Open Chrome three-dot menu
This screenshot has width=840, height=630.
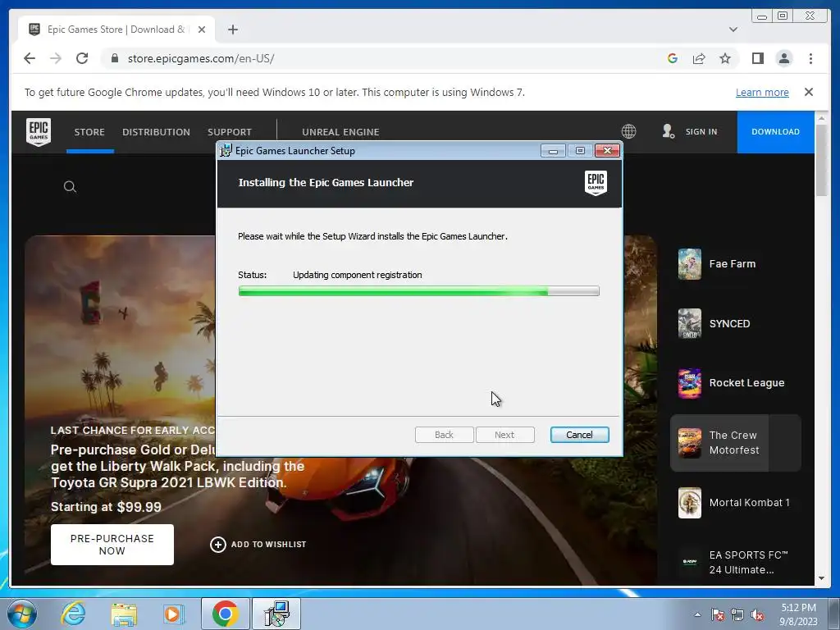[x=810, y=58]
